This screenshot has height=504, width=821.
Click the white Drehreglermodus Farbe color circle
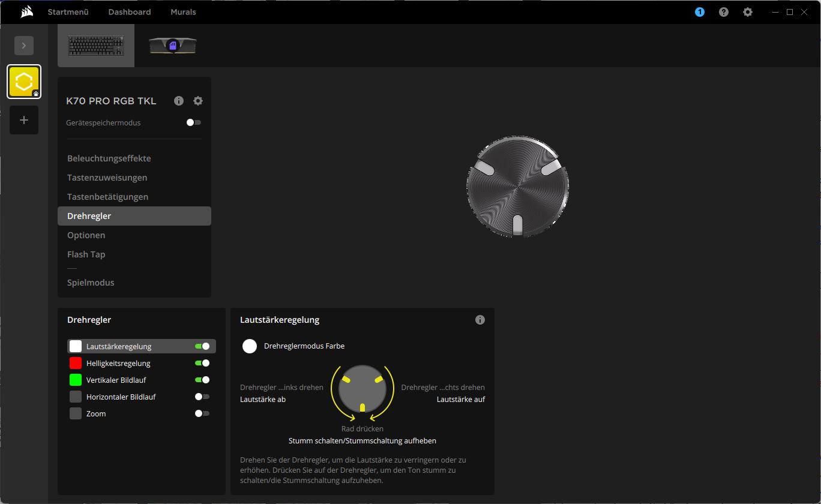point(250,346)
